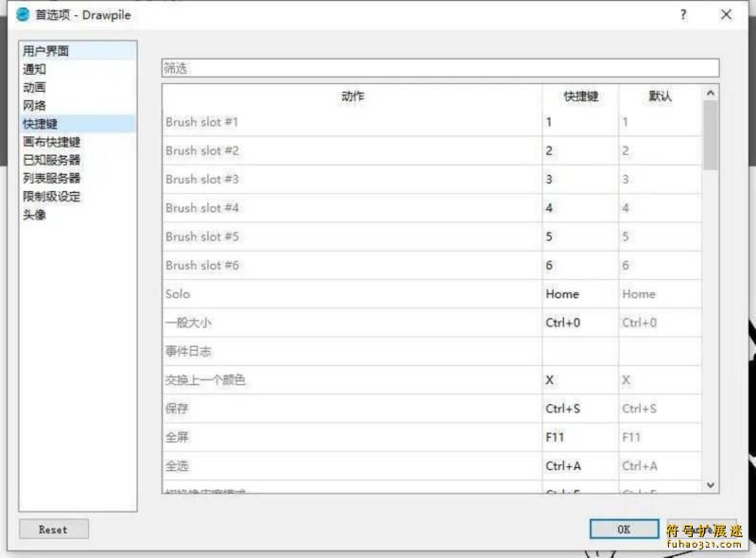Switch to the 动画 settings page
Screen dimensions: 756x558
[77, 88]
